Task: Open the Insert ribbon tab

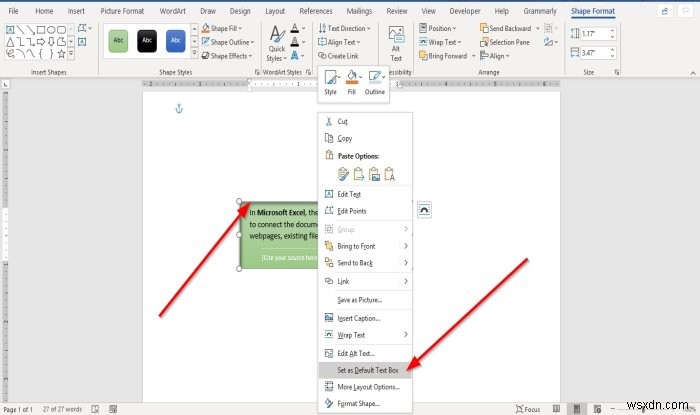Action: (76, 11)
